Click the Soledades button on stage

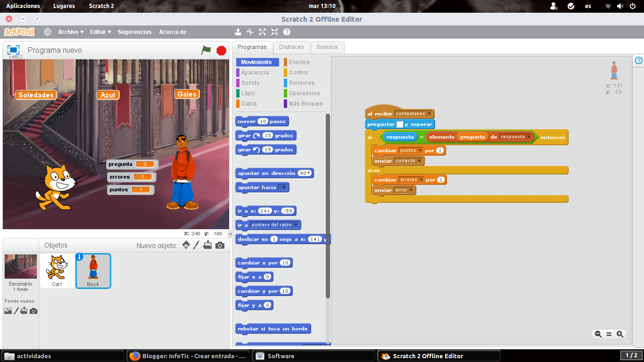point(36,95)
